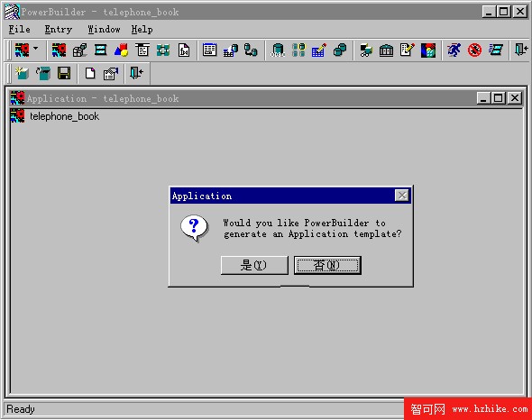This screenshot has height=420, width=532.
Task: Open the Edit notepad pencil icon
Action: pos(408,50)
